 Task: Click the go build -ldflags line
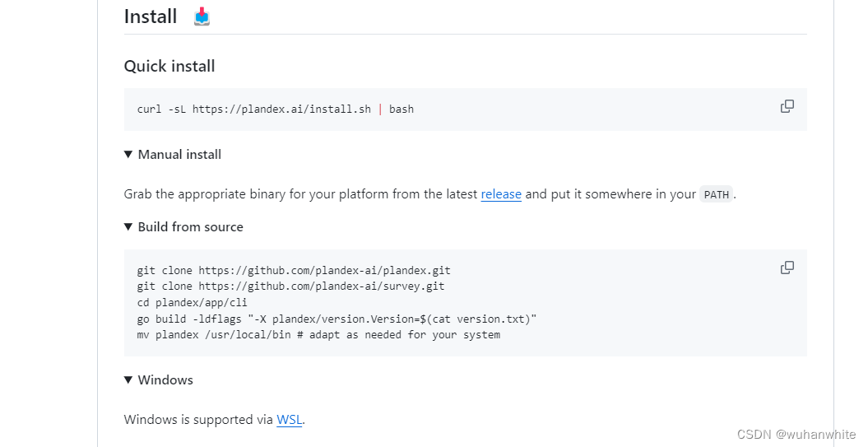pos(337,319)
